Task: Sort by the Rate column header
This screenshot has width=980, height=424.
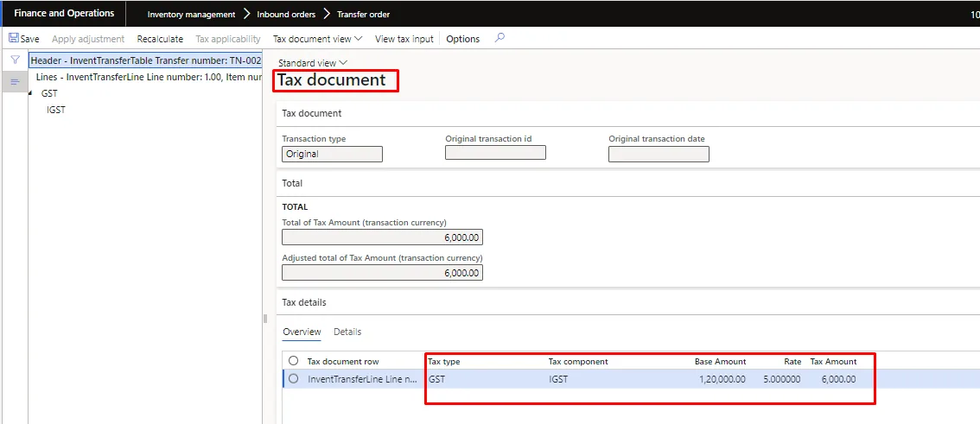Action: pyautogui.click(x=792, y=362)
